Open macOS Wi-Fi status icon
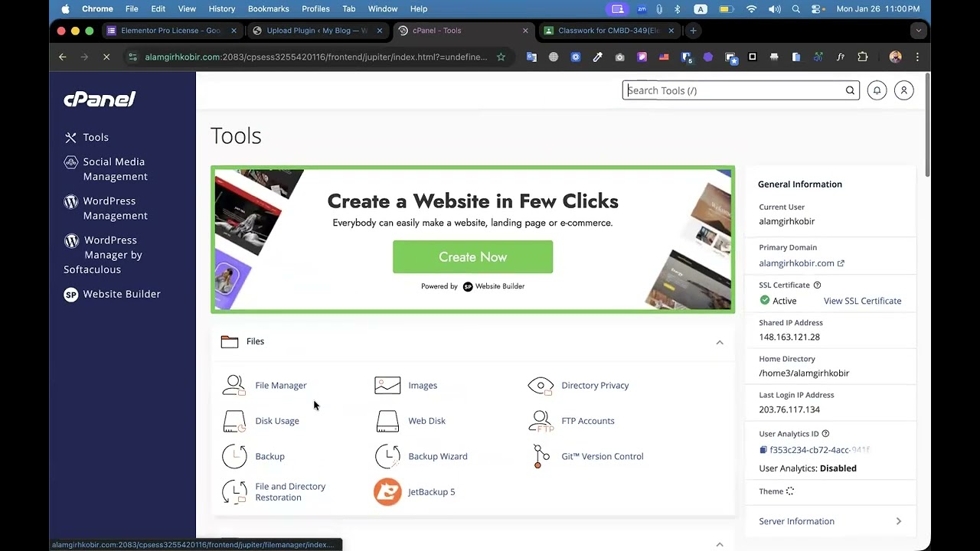Viewport: 980px width, 551px height. pyautogui.click(x=751, y=9)
